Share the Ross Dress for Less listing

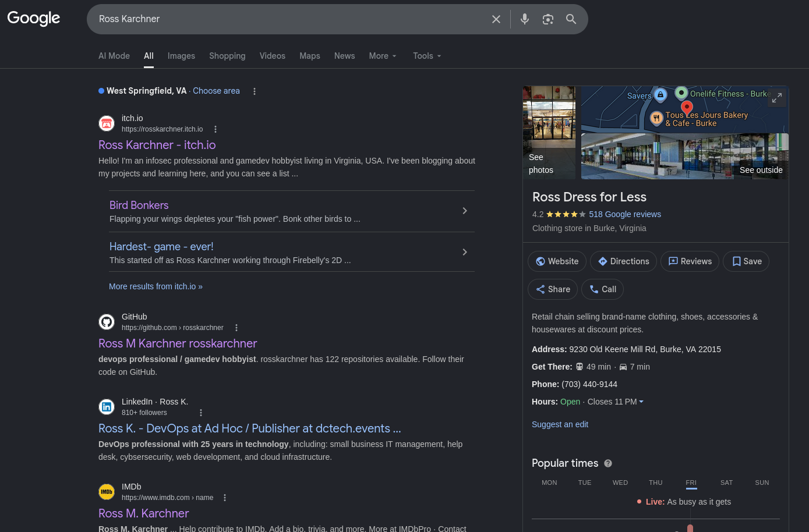pyautogui.click(x=553, y=289)
